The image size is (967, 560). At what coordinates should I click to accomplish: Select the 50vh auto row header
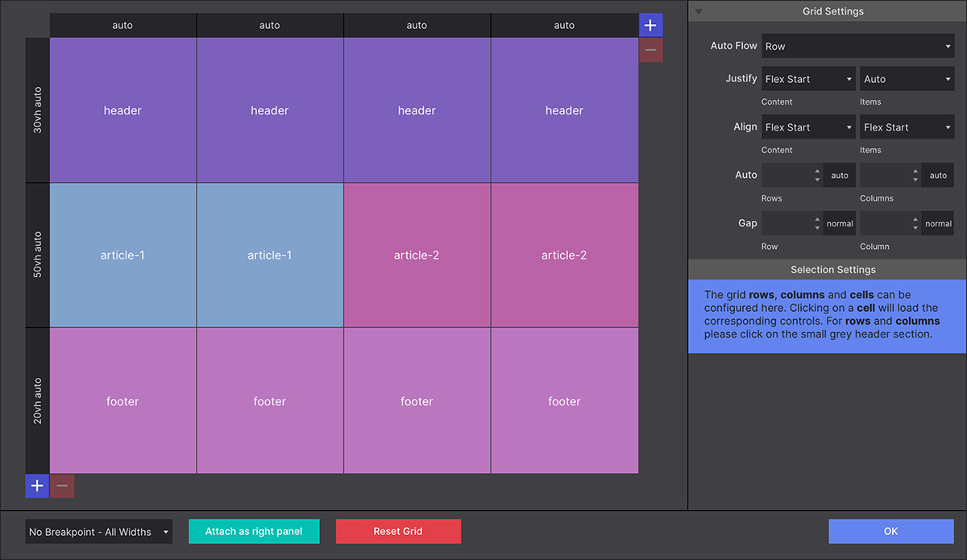pos(37,255)
